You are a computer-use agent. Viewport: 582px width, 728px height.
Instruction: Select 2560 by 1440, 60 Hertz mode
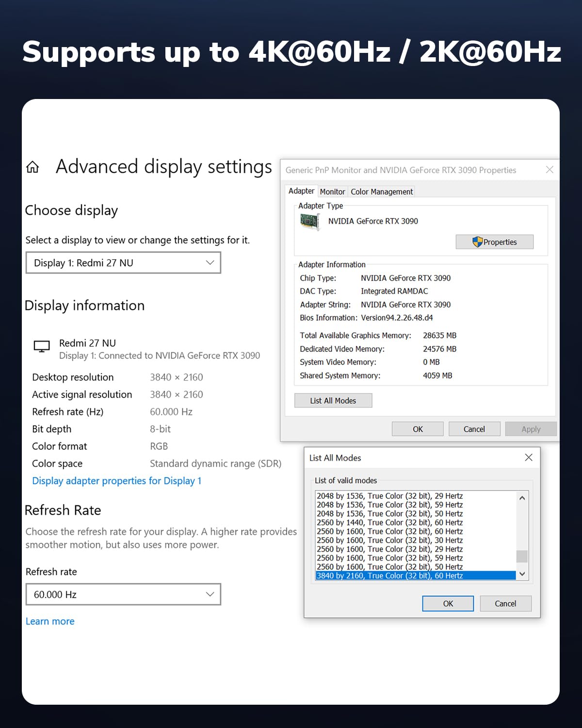389,523
